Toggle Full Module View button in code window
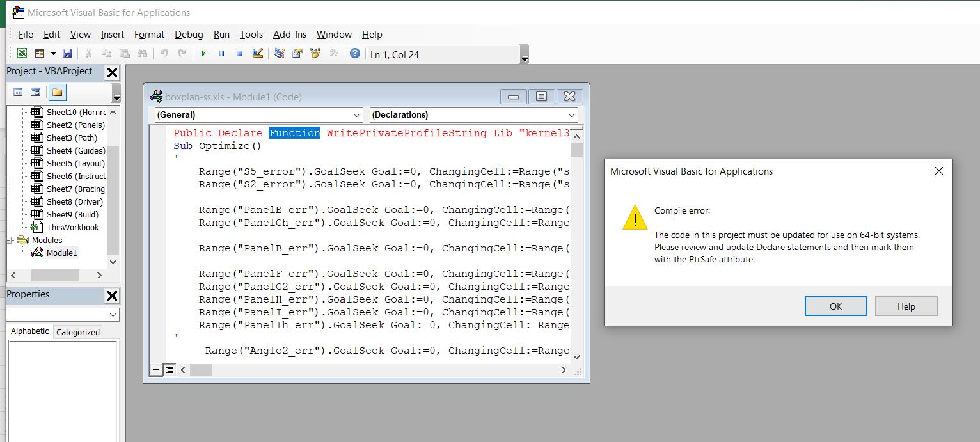The height and width of the screenshot is (442, 980). tap(169, 370)
